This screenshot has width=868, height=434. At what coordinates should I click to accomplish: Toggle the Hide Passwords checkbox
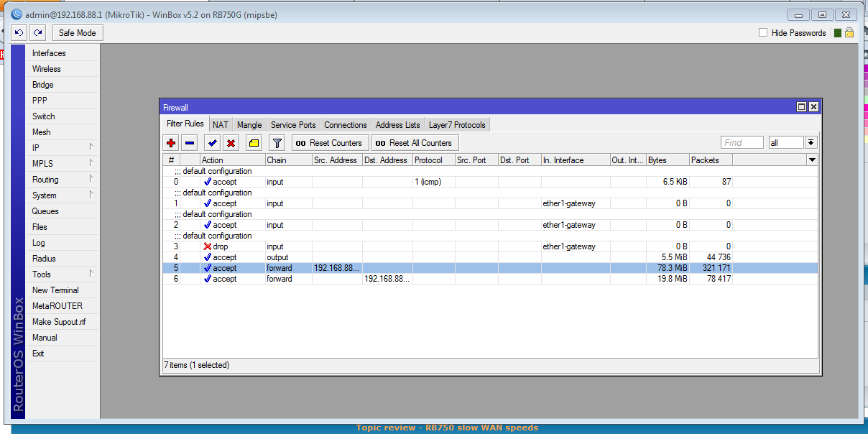[x=763, y=32]
